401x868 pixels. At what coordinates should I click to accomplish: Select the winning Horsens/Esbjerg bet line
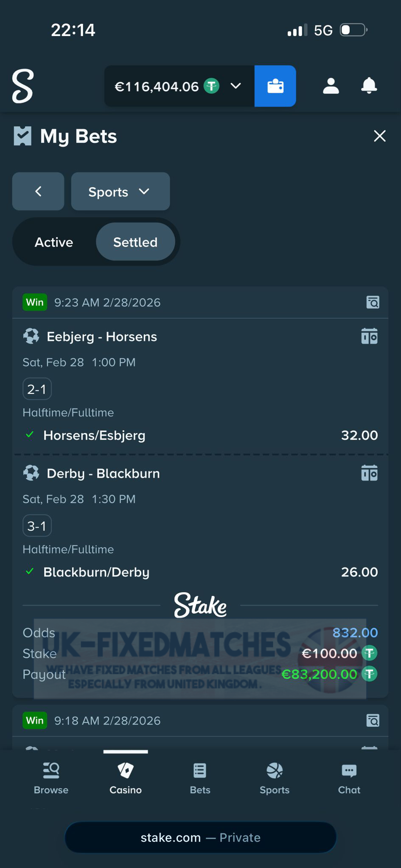94,435
